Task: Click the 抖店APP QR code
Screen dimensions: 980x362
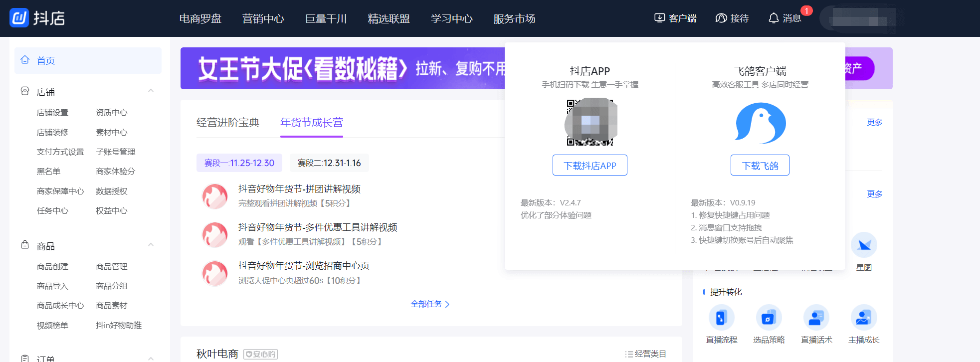Action: tap(590, 122)
